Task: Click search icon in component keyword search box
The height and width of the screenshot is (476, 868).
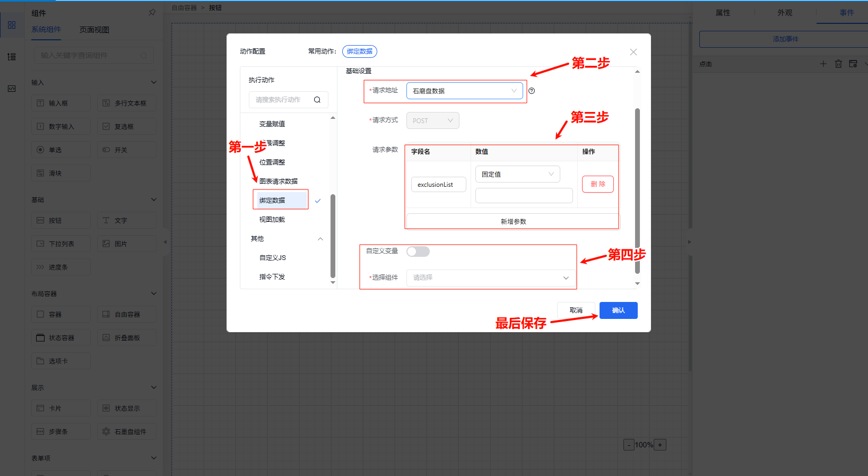Action: [x=144, y=55]
